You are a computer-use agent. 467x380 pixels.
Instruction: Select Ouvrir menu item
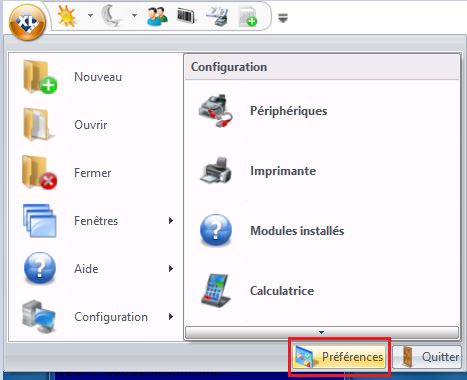coord(97,125)
